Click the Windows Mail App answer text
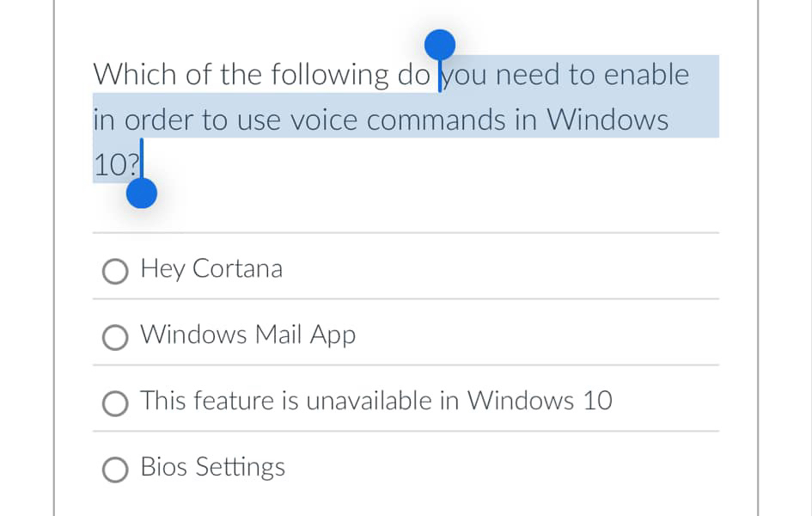The image size is (812, 516). click(x=247, y=335)
